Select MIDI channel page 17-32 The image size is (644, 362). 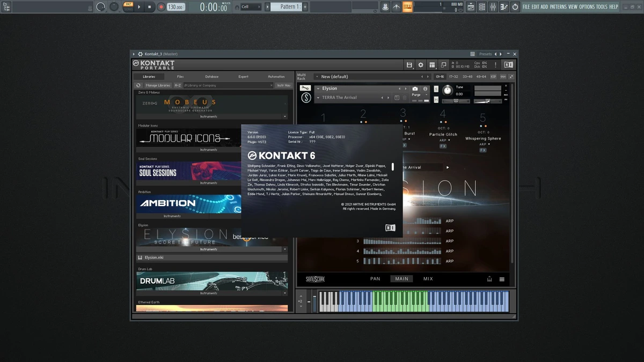click(x=453, y=77)
